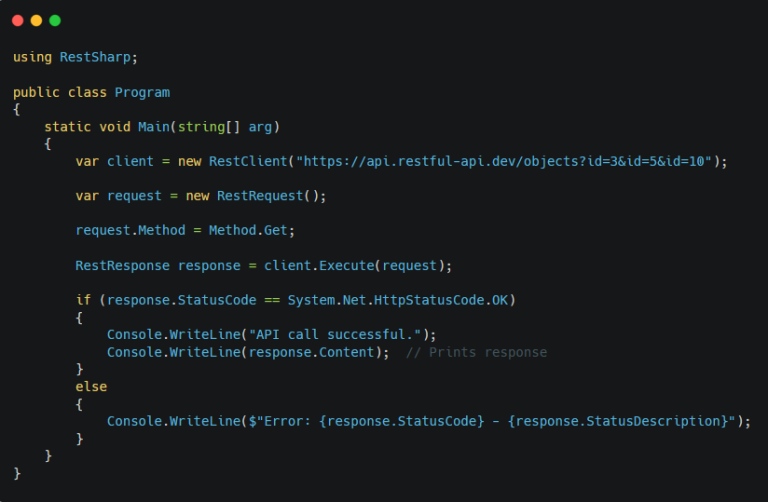
Task: Click the Main method name
Action: [x=153, y=127]
